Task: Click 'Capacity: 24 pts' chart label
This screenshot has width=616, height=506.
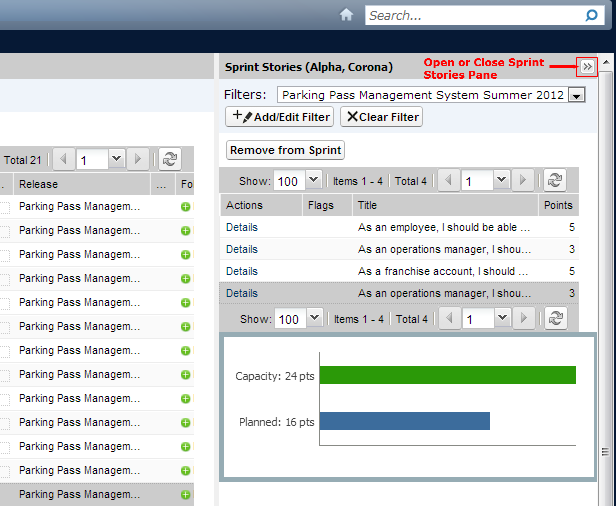Action: point(275,376)
